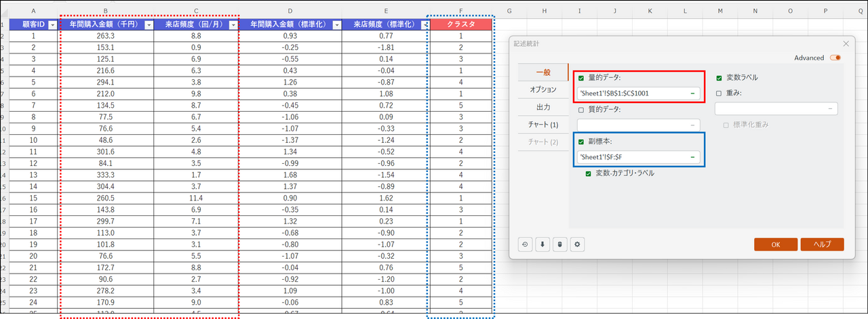Select cell with value 294.1
This screenshot has height=319, width=868.
[x=106, y=82]
